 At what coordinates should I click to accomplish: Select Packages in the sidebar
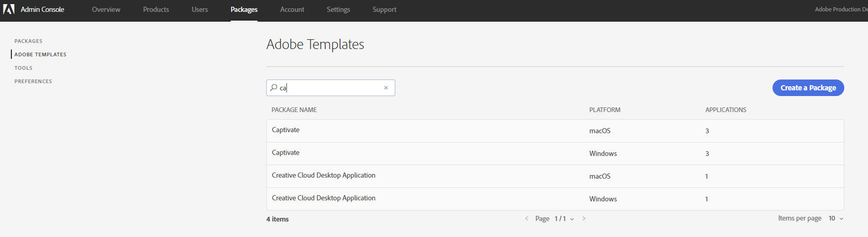point(28,41)
